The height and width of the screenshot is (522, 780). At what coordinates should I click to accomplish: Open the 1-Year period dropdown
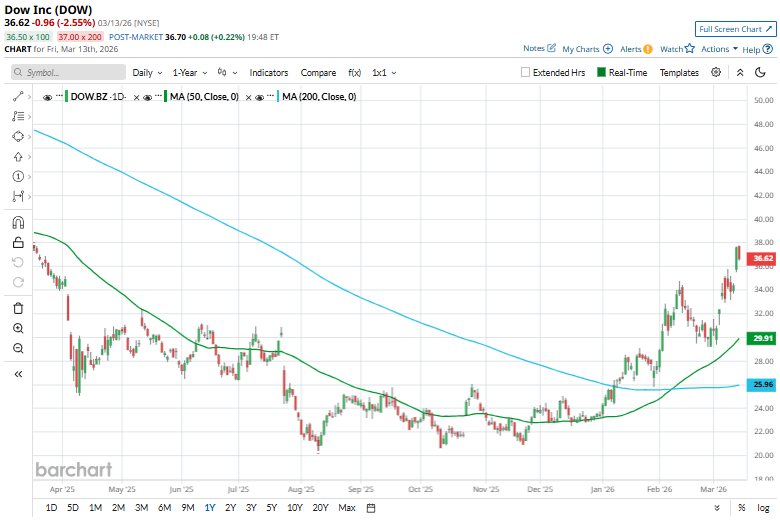tap(190, 73)
